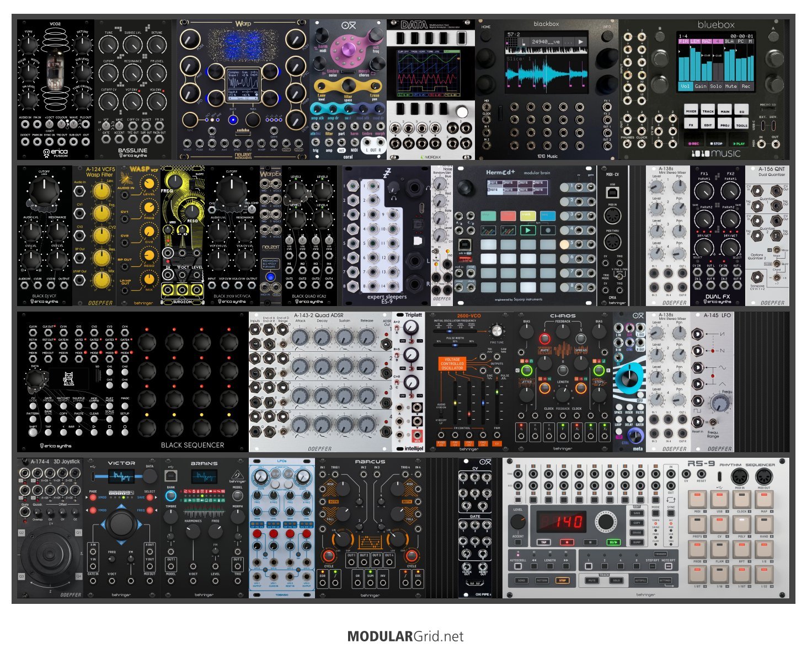This screenshot has height=648, width=812.
Task: Click the USB port on MIDI-CV module
Action: point(612,192)
